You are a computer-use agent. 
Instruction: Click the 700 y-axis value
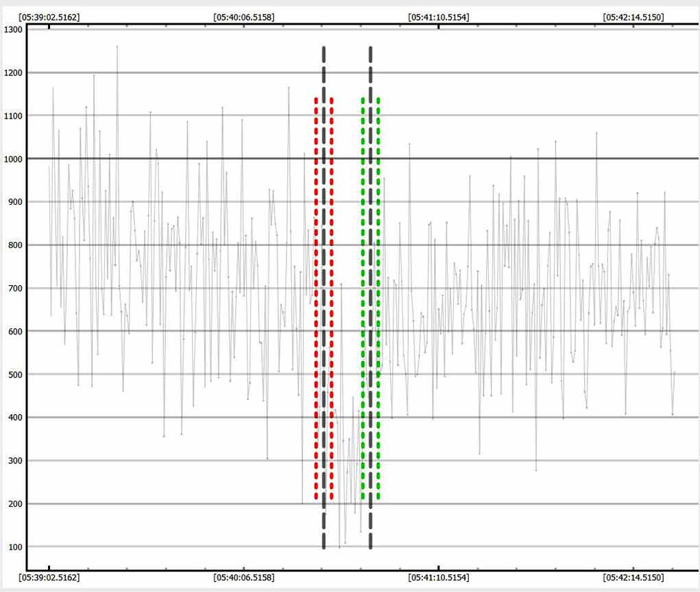15,288
